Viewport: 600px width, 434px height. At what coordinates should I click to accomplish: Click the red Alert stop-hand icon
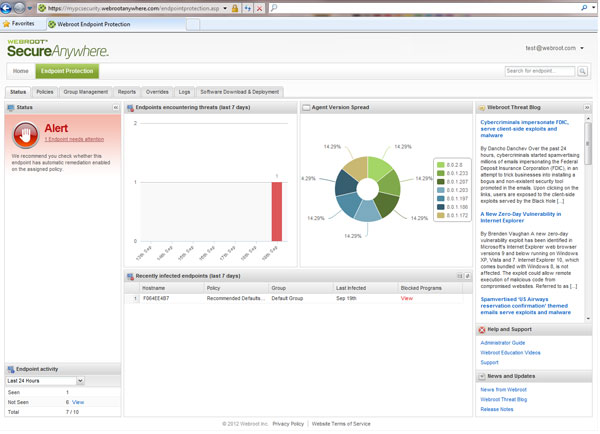(25, 135)
